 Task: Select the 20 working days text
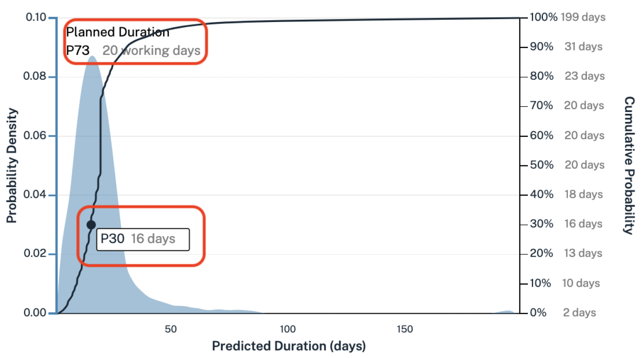[151, 50]
